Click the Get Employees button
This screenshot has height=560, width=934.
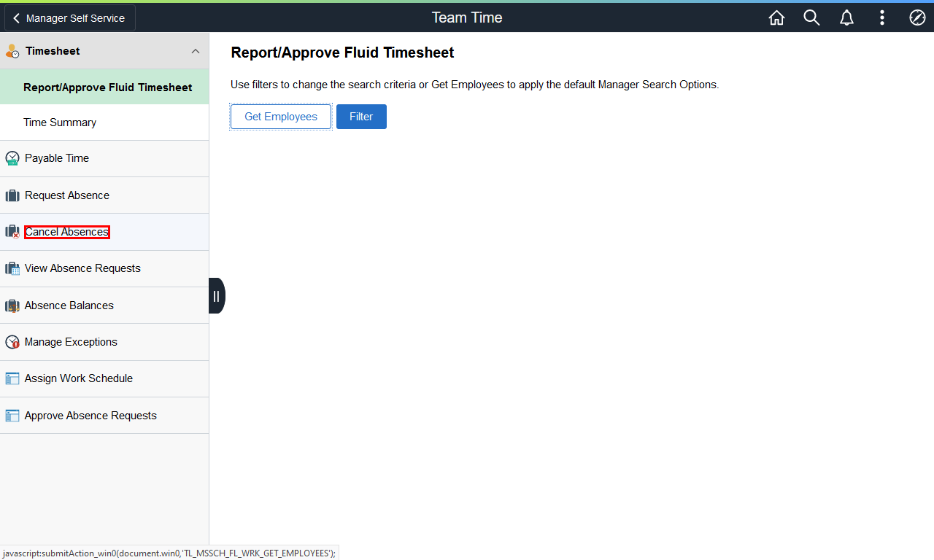(x=281, y=117)
